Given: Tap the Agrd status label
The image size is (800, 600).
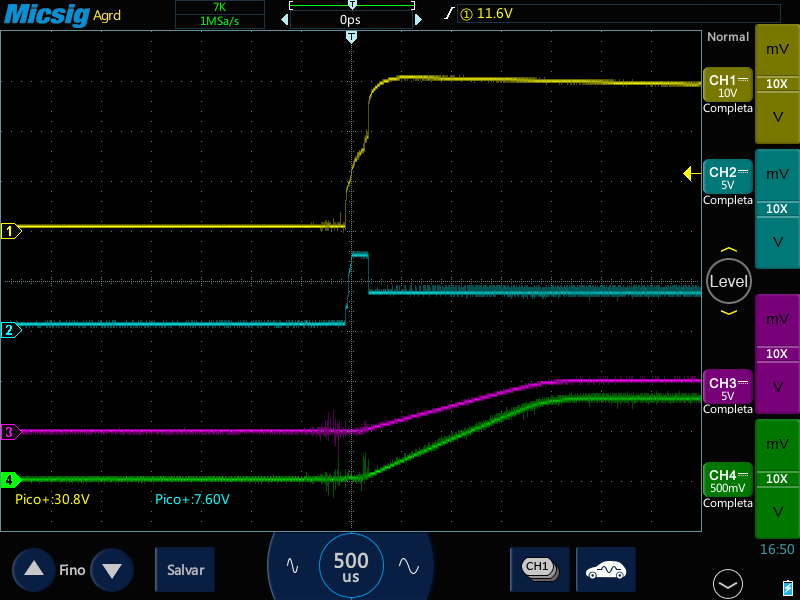Looking at the screenshot, I should (107, 15).
